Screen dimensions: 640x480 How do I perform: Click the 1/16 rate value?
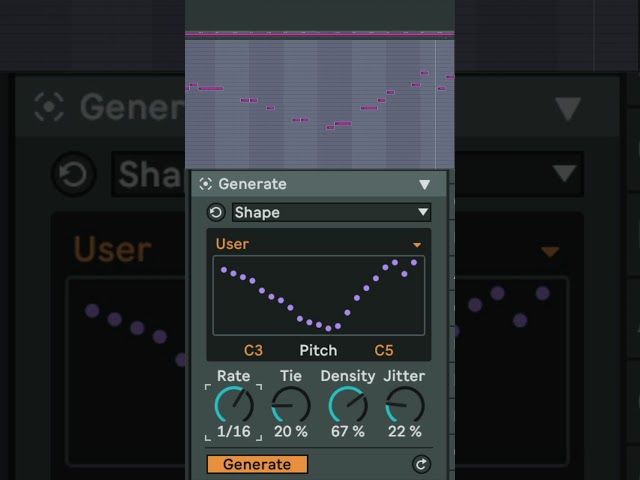pos(234,431)
